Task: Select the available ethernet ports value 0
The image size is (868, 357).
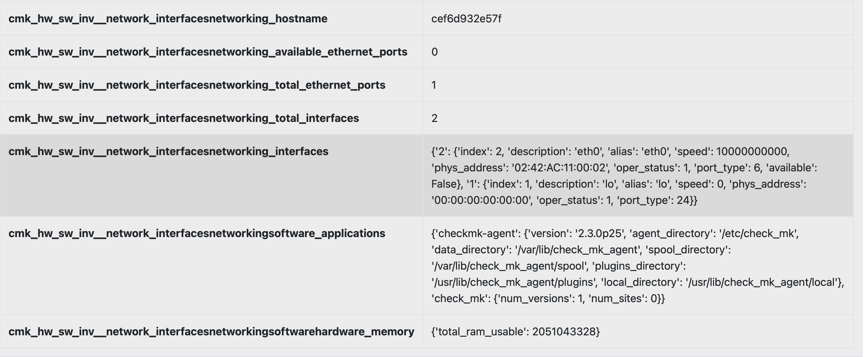Action: click(x=435, y=52)
